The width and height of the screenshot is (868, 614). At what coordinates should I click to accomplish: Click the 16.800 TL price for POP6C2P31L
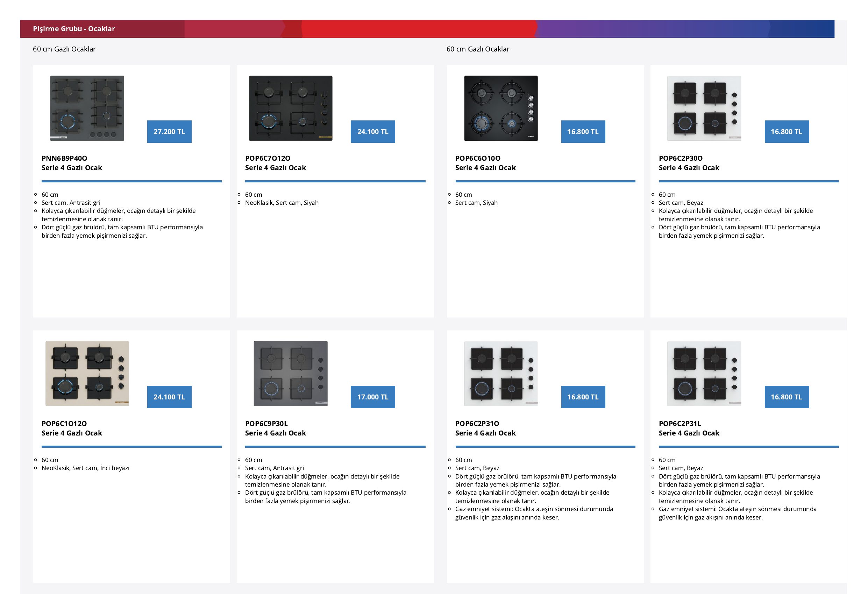tap(787, 397)
